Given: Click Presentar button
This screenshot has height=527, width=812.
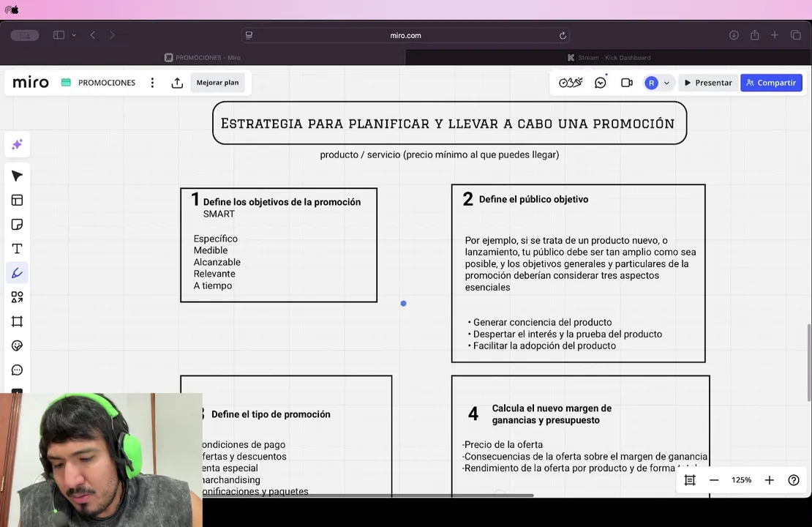Looking at the screenshot, I should [708, 83].
